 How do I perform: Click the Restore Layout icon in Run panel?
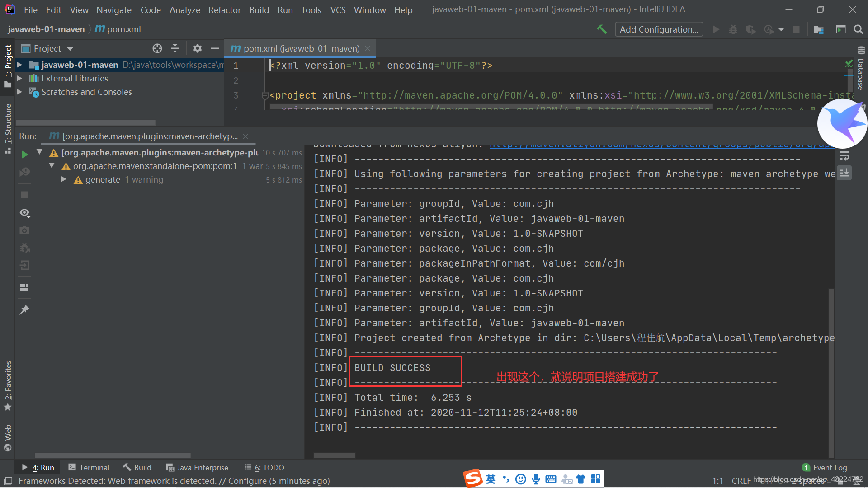[x=25, y=287]
